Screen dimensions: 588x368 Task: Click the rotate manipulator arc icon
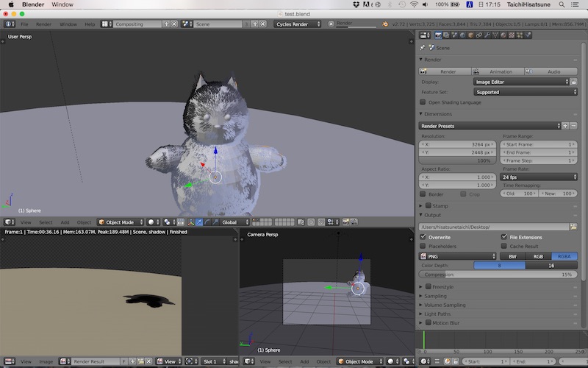pos(207,222)
